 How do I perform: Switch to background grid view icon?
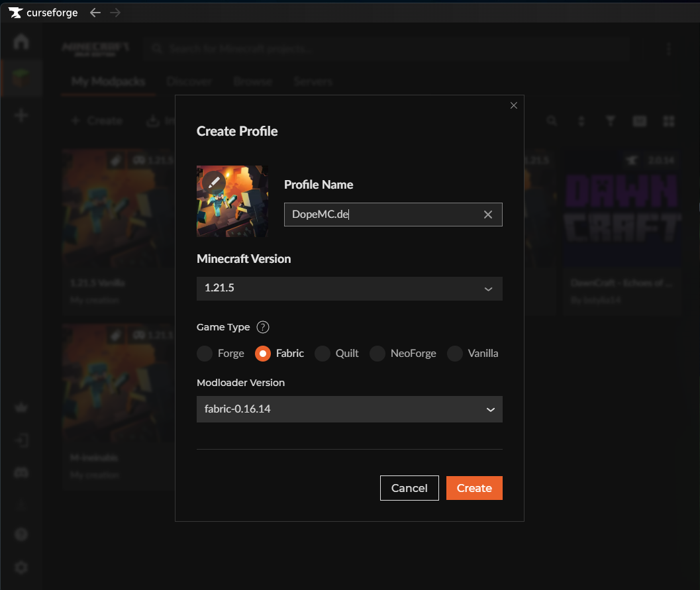(x=669, y=121)
